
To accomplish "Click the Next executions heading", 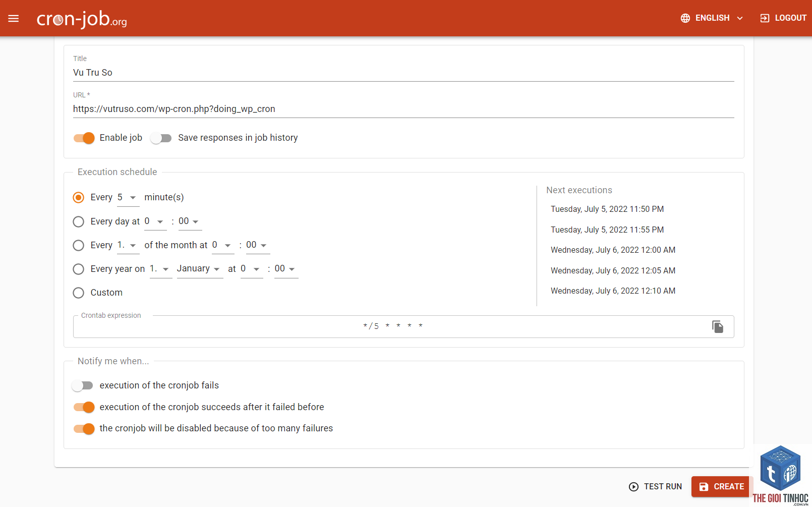I will click(x=579, y=190).
